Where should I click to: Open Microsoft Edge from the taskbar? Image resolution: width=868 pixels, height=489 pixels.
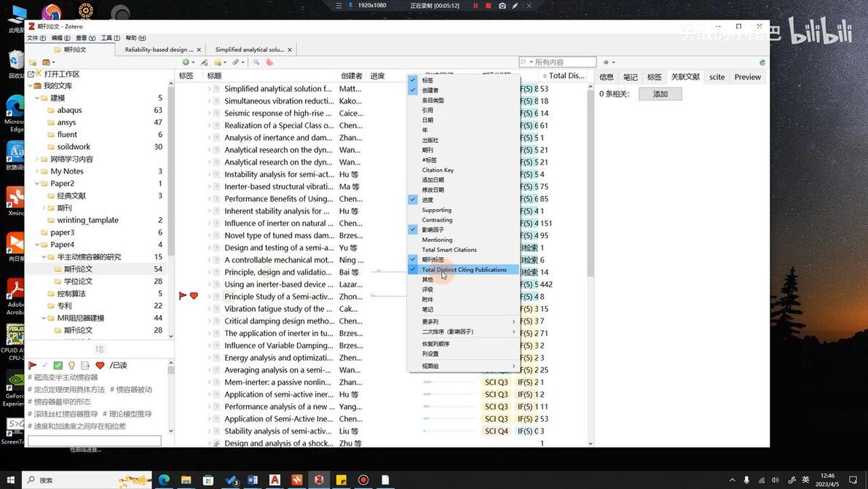pyautogui.click(x=164, y=480)
